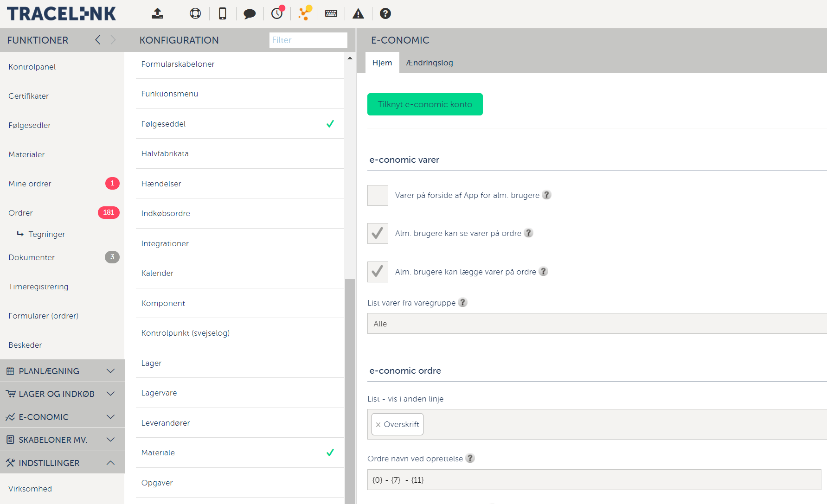827x504 pixels.
Task: Click the mobile phone icon
Action: [x=223, y=13]
